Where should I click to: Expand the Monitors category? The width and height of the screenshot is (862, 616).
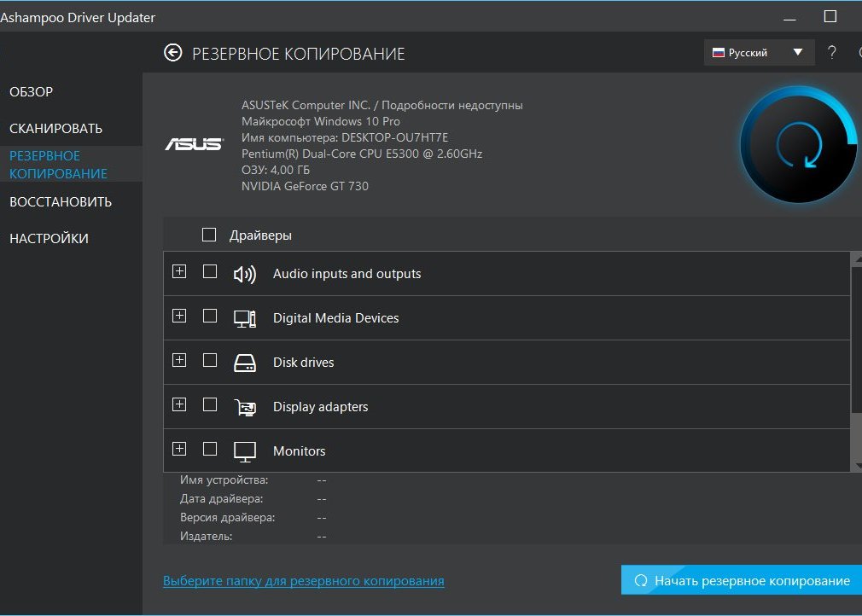click(179, 449)
